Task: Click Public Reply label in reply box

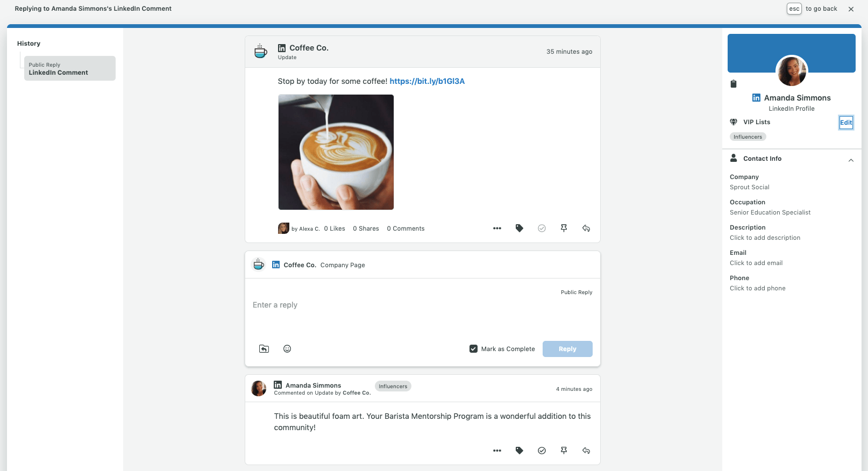Action: [x=577, y=292]
